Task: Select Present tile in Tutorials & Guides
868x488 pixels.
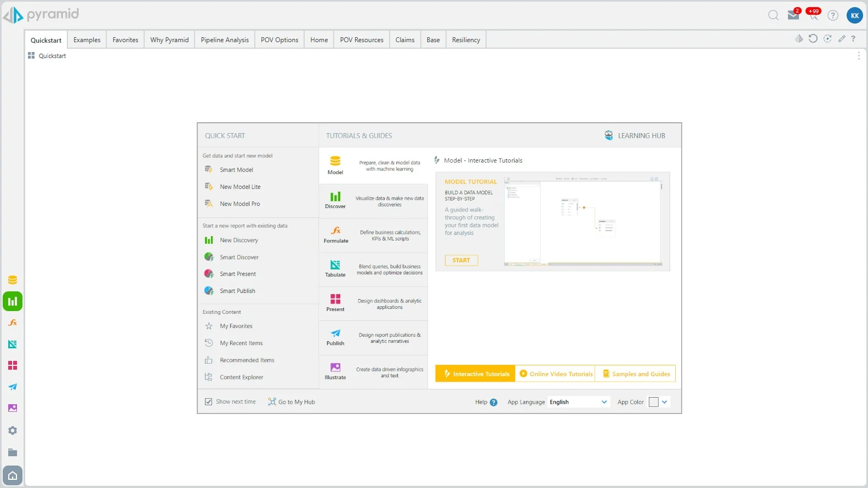Action: 373,303
